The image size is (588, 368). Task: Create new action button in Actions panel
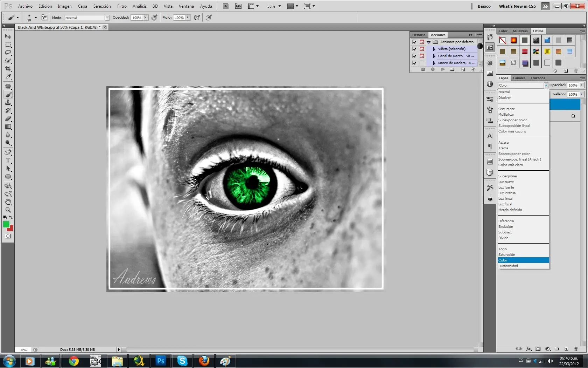463,69
